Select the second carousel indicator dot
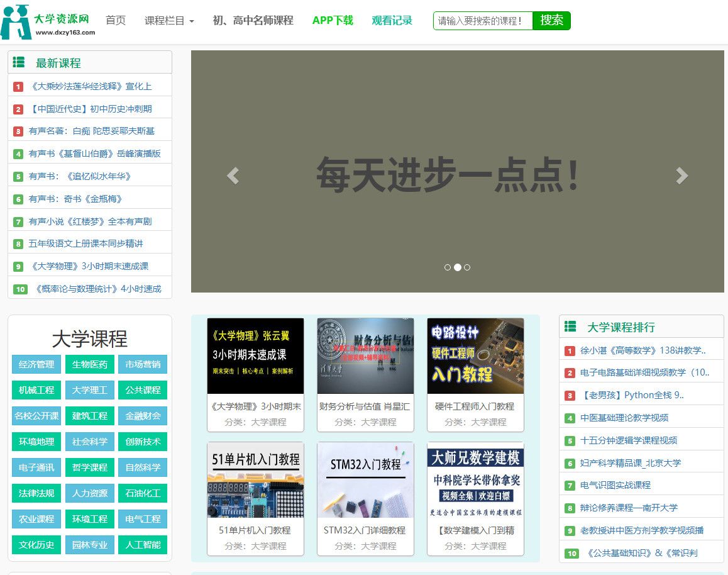The width and height of the screenshot is (728, 575). (x=458, y=267)
